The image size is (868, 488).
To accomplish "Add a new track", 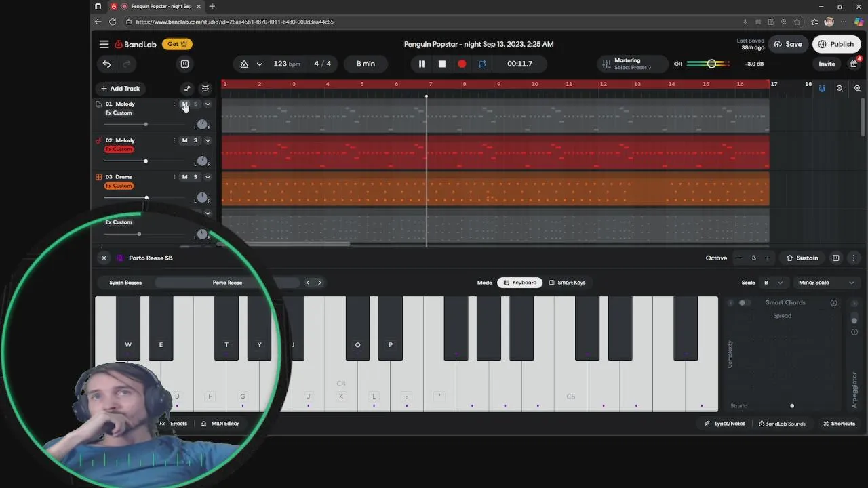I will click(120, 88).
